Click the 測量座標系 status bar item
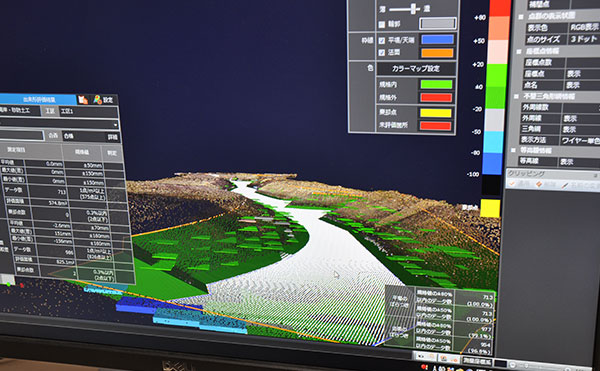The width and height of the screenshot is (600, 371). (x=477, y=360)
